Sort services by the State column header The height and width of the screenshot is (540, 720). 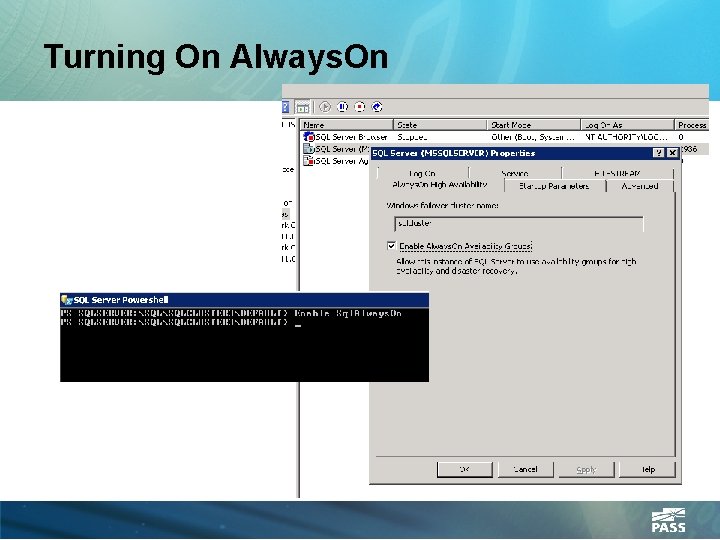(x=440, y=125)
